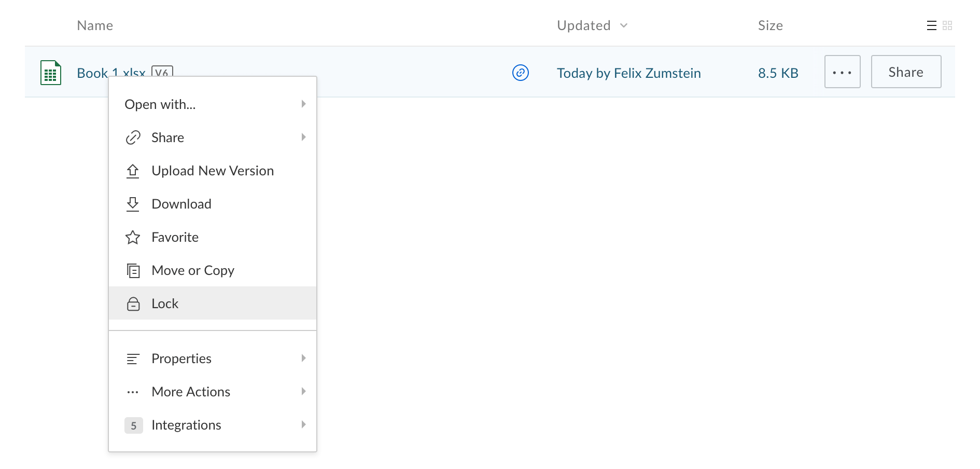
Task: Click the blue shared link icon
Action: [x=520, y=73]
